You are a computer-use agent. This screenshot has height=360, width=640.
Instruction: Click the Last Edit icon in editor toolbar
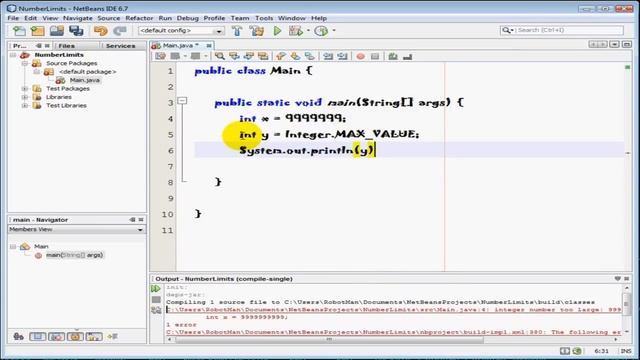(160, 56)
